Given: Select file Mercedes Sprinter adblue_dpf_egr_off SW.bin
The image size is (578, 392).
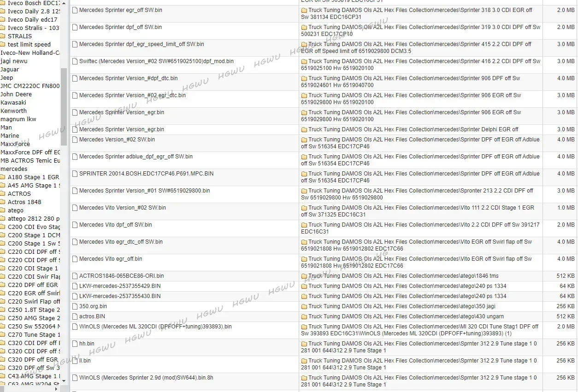Looking at the screenshot, I should point(136,157).
